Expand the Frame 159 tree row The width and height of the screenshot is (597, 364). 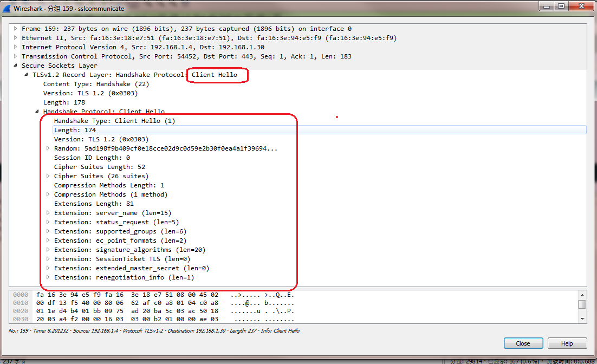[15, 29]
